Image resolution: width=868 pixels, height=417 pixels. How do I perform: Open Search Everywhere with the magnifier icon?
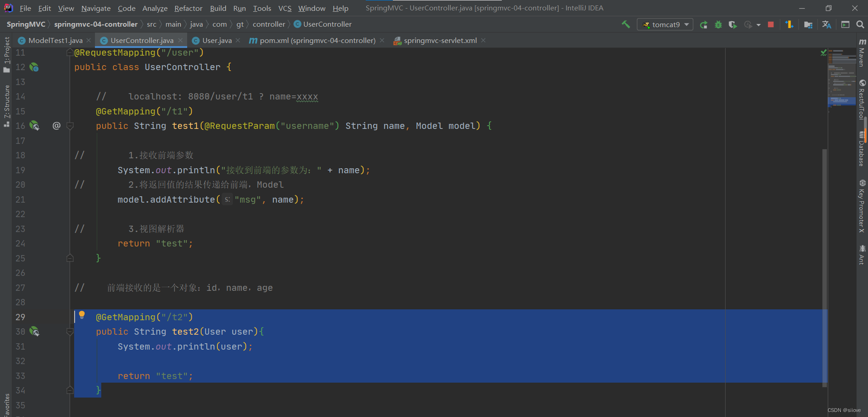point(860,24)
